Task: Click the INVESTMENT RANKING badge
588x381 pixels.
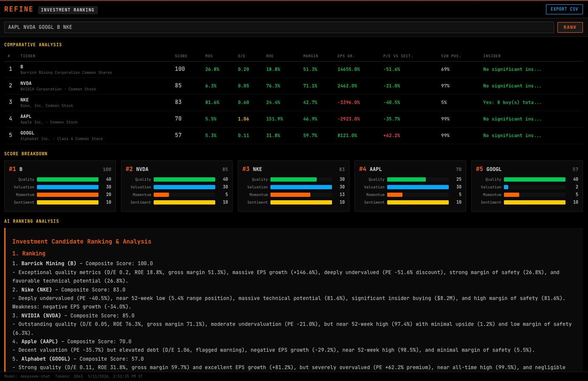Action: tap(68, 10)
